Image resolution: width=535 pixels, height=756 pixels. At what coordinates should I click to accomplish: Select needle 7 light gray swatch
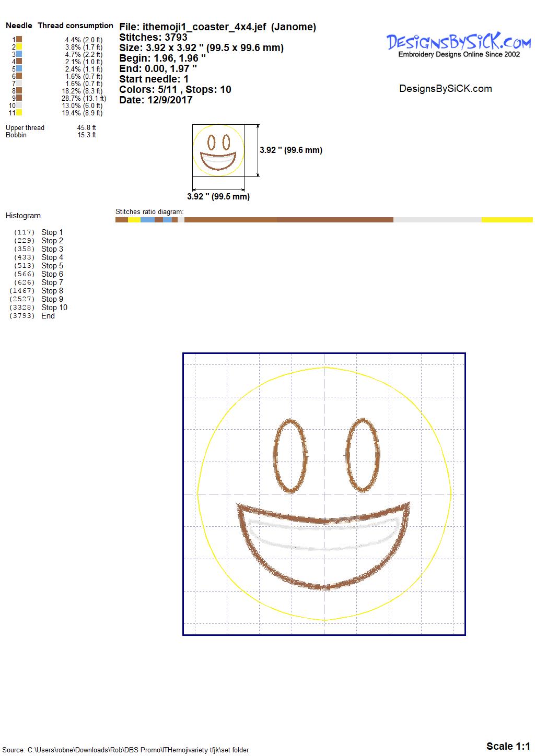tap(19, 84)
